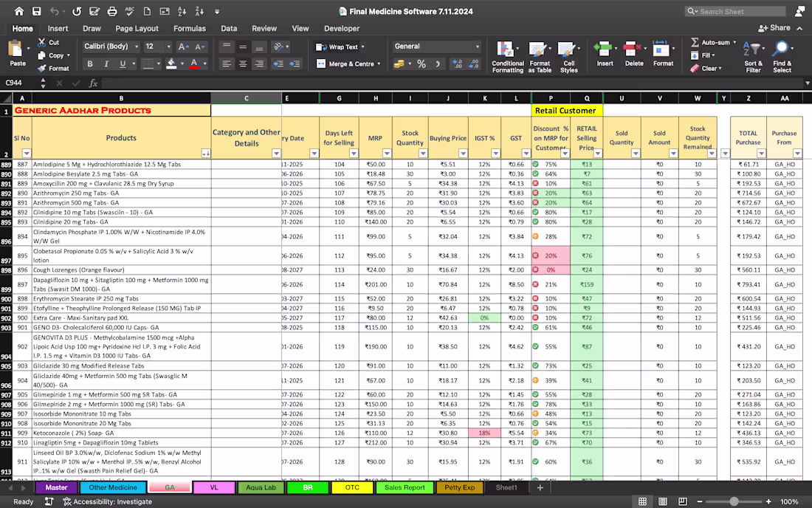Click zoom in plus button
The height and width of the screenshot is (508, 812).
point(768,502)
